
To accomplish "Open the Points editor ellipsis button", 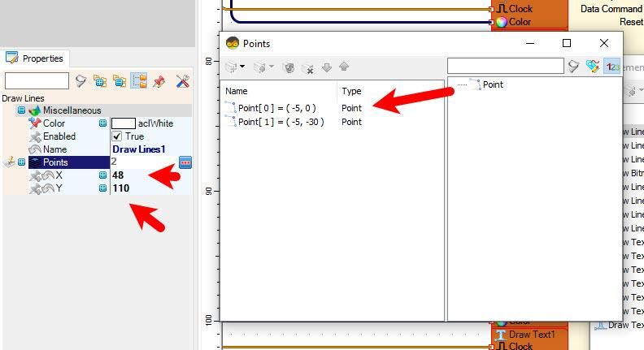I will (x=185, y=162).
